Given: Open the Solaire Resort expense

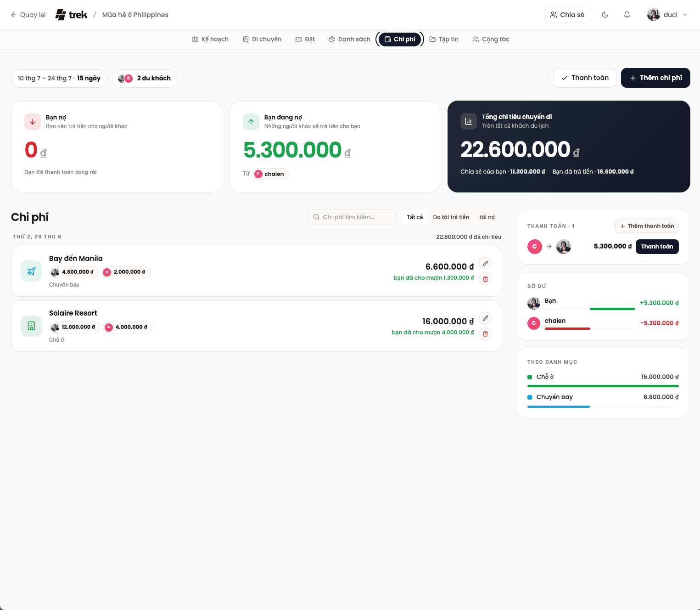Looking at the screenshot, I should point(256,326).
